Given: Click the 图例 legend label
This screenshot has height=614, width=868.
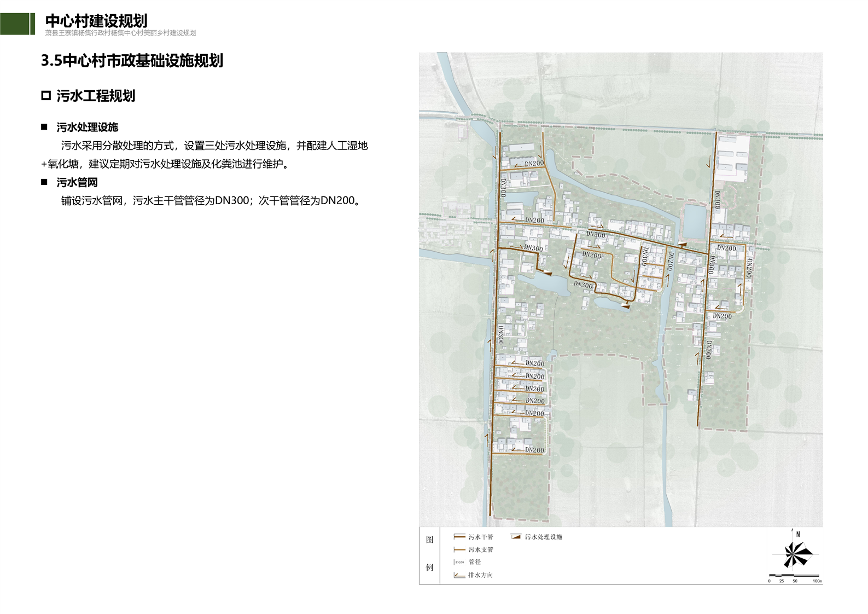Looking at the screenshot, I should pos(429,553).
